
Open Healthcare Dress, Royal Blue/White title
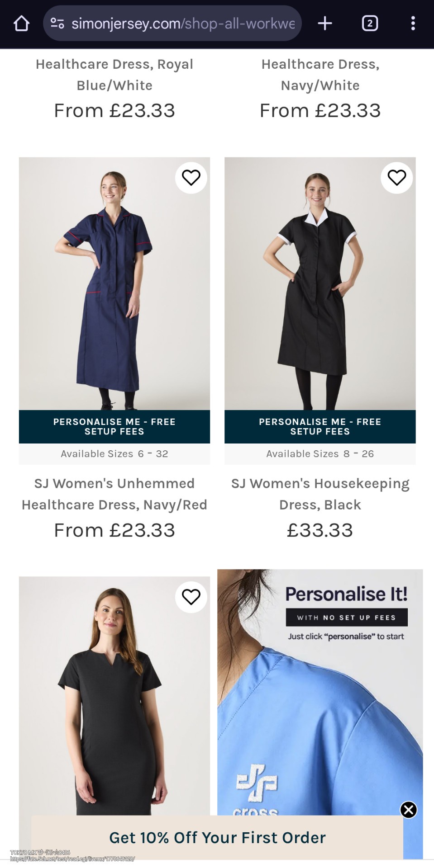pyautogui.click(x=114, y=75)
